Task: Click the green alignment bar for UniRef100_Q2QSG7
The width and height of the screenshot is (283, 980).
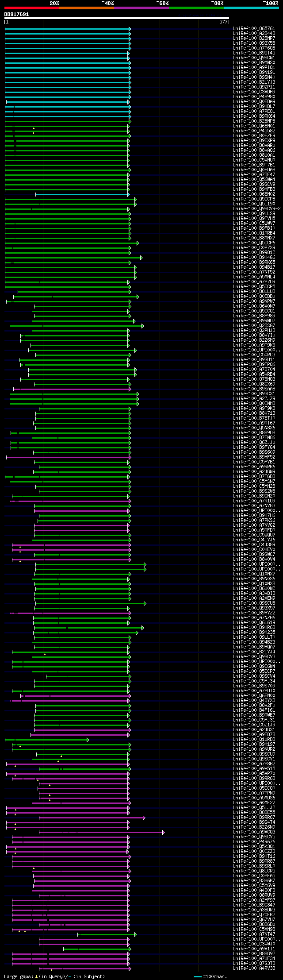Action: [77, 326]
